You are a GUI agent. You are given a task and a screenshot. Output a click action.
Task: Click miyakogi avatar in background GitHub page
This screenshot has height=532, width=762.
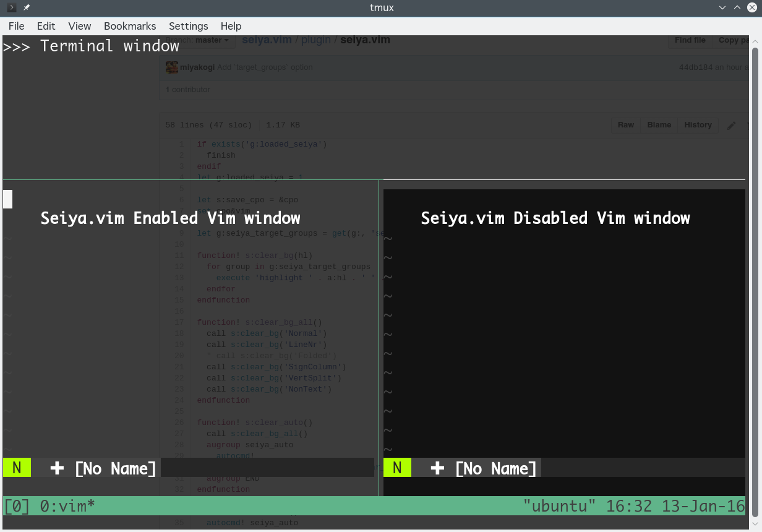click(171, 67)
